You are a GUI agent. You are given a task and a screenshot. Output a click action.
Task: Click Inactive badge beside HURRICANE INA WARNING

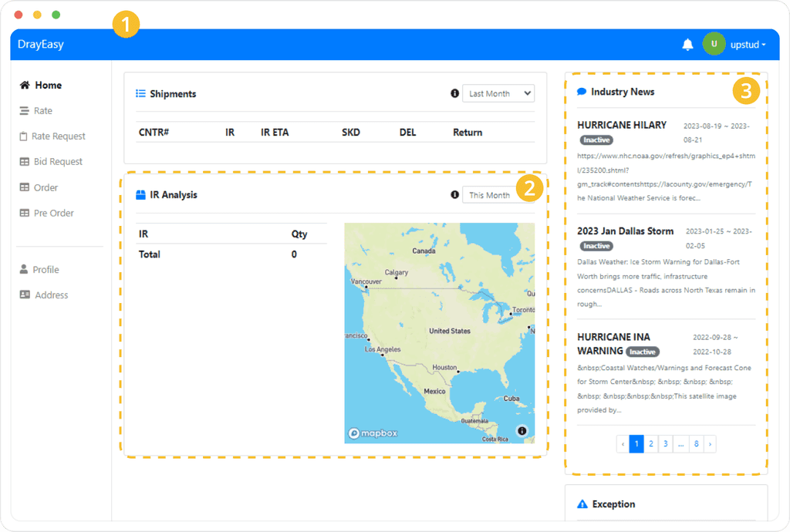click(x=643, y=352)
